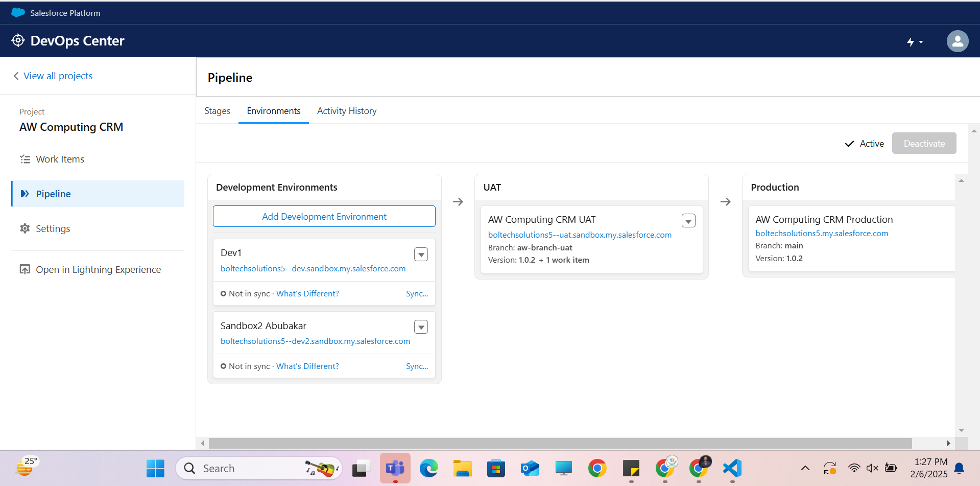Screen dimensions: 980x486
Task: Open the Production org URL link
Action: pos(822,233)
